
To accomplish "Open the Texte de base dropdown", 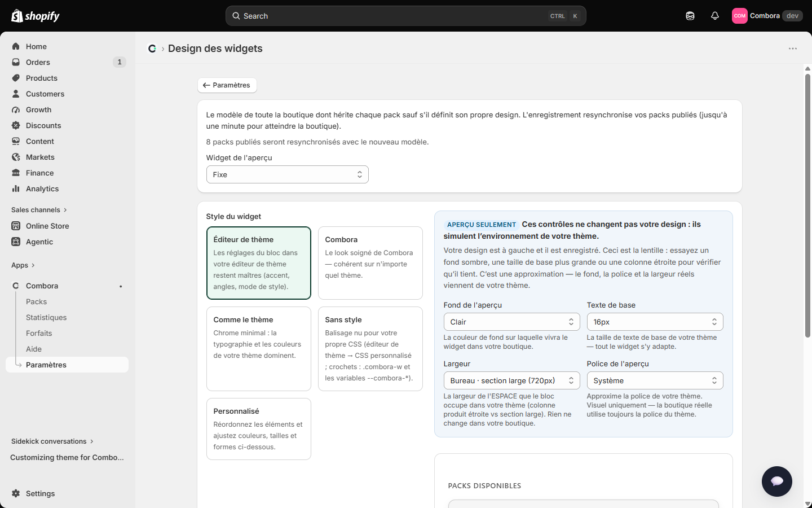I will pos(655,322).
